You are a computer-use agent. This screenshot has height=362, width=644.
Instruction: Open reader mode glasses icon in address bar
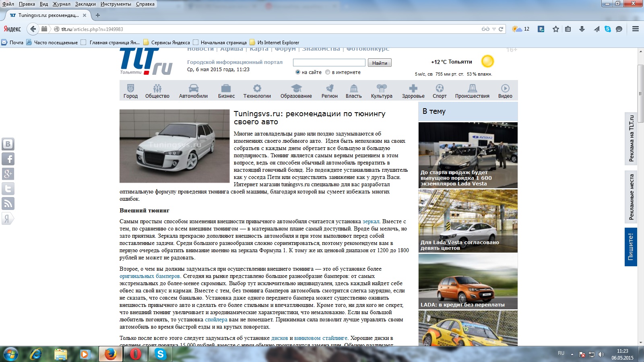click(x=485, y=29)
